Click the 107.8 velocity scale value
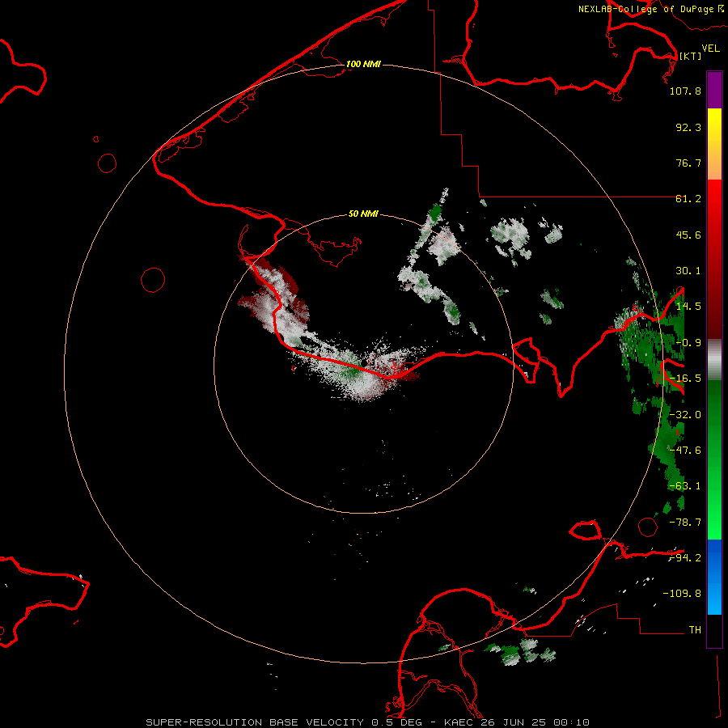This screenshot has width=728, height=728. 685,91
